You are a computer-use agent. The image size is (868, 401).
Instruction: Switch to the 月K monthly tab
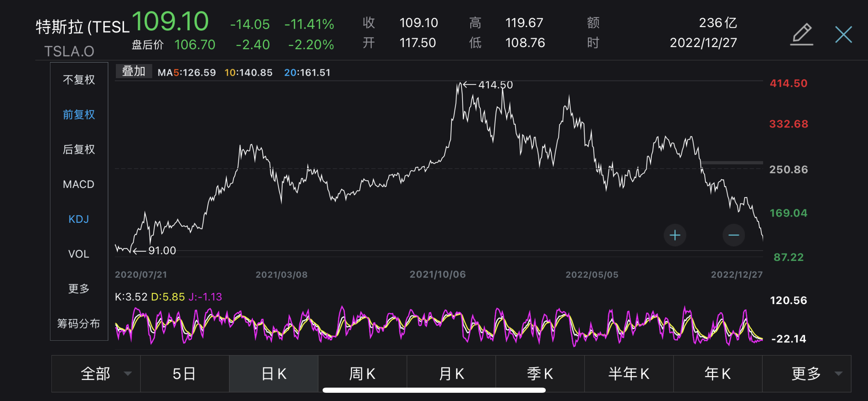(451, 374)
